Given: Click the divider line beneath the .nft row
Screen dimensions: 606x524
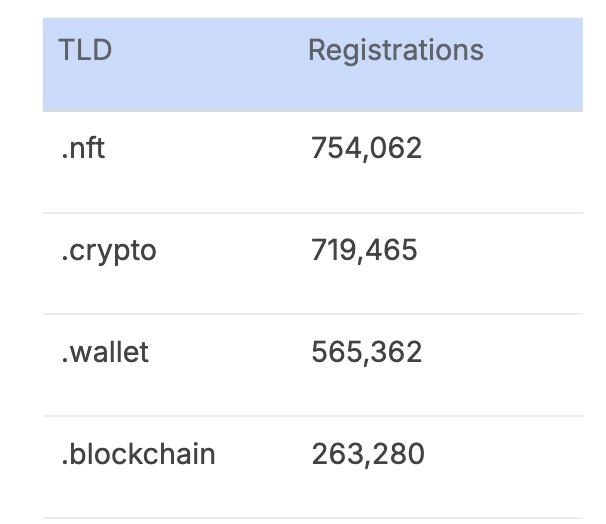Looking at the screenshot, I should point(313,213).
